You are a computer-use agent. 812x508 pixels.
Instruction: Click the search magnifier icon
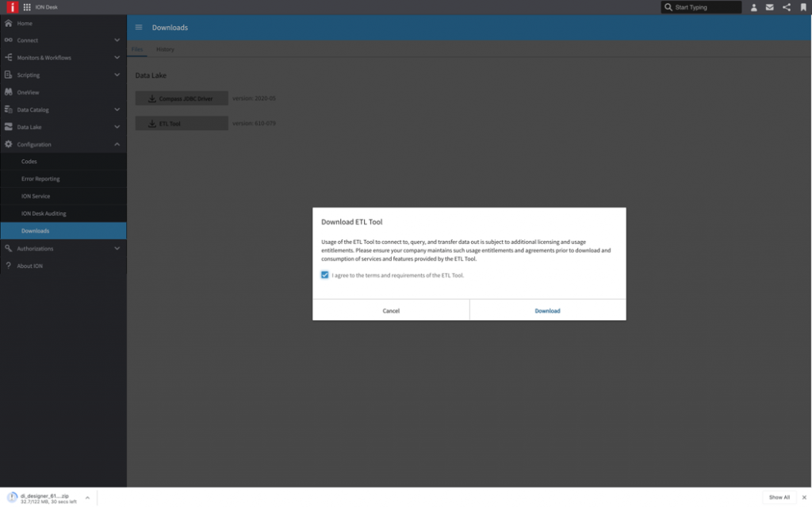click(x=668, y=7)
